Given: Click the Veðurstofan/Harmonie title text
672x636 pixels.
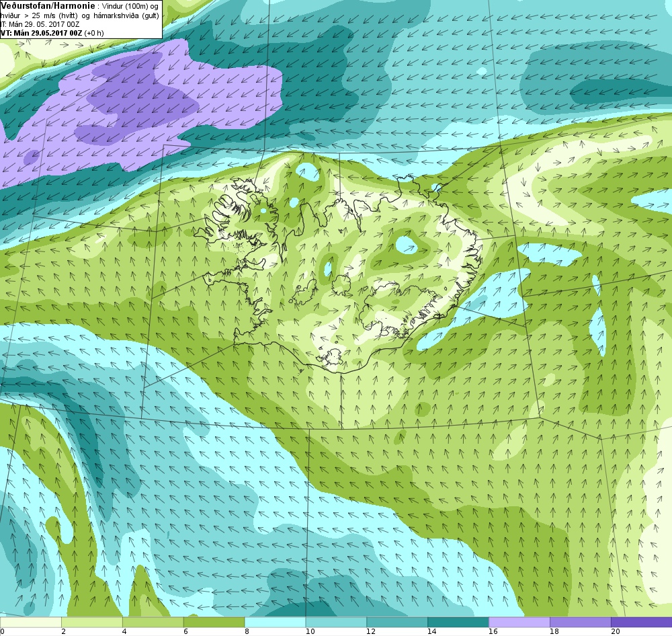Looking at the screenshot, I should click(48, 7).
